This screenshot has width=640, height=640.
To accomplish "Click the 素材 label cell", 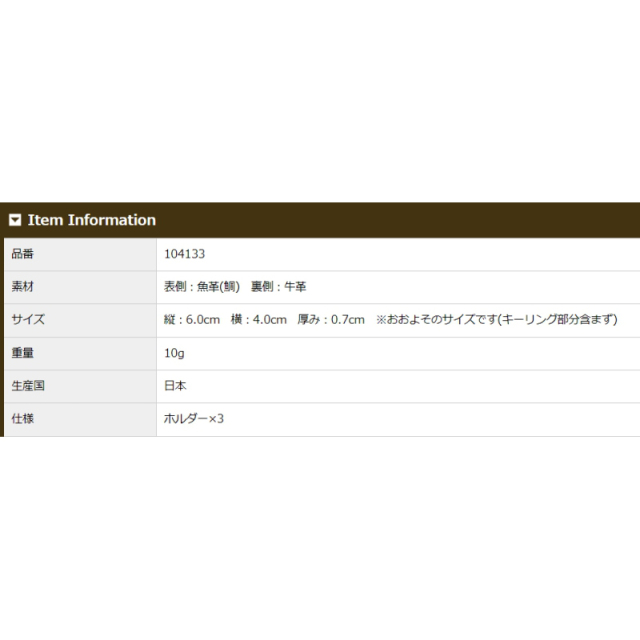I will click(x=80, y=287).
